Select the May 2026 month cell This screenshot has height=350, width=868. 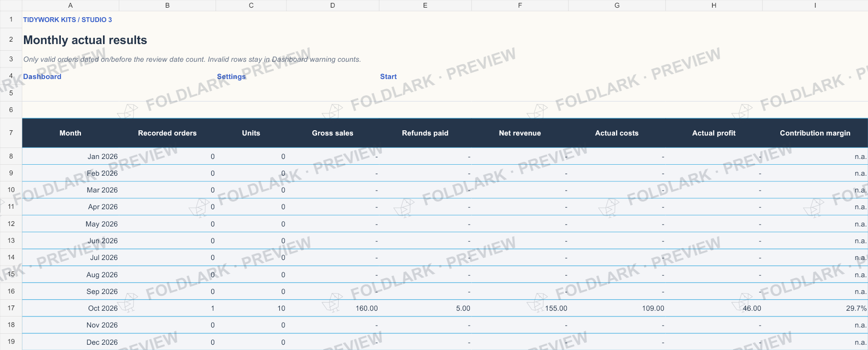[70, 224]
